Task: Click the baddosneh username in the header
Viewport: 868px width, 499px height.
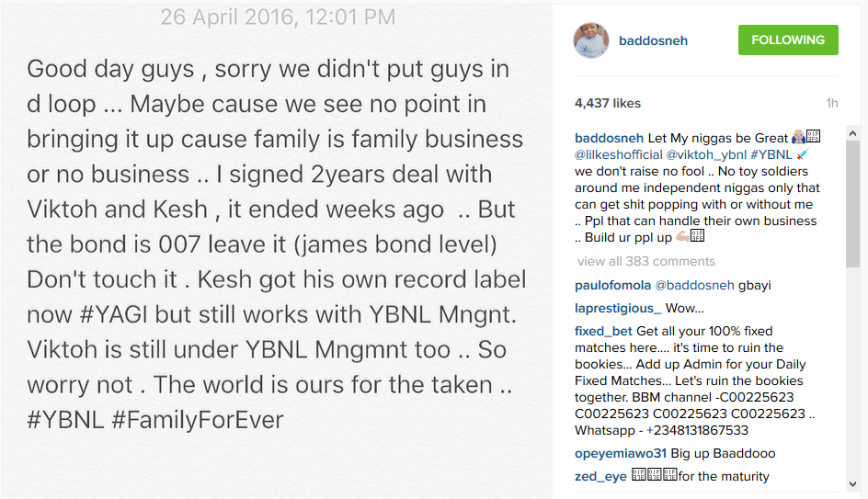Action: [x=653, y=41]
